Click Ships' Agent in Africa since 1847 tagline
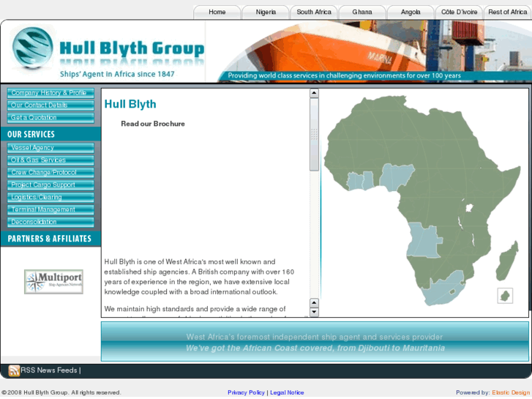532x399 pixels. click(x=117, y=75)
